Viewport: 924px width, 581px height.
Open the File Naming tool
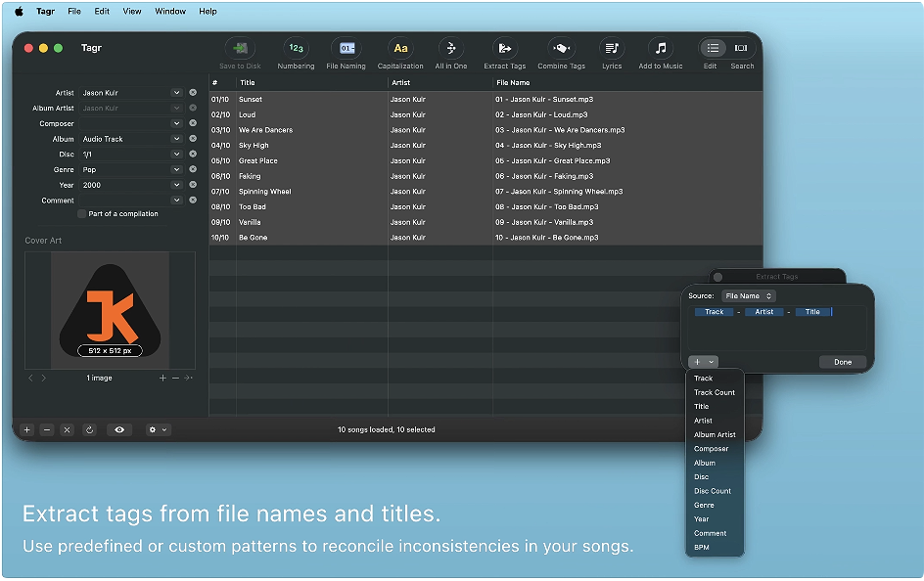pyautogui.click(x=346, y=48)
